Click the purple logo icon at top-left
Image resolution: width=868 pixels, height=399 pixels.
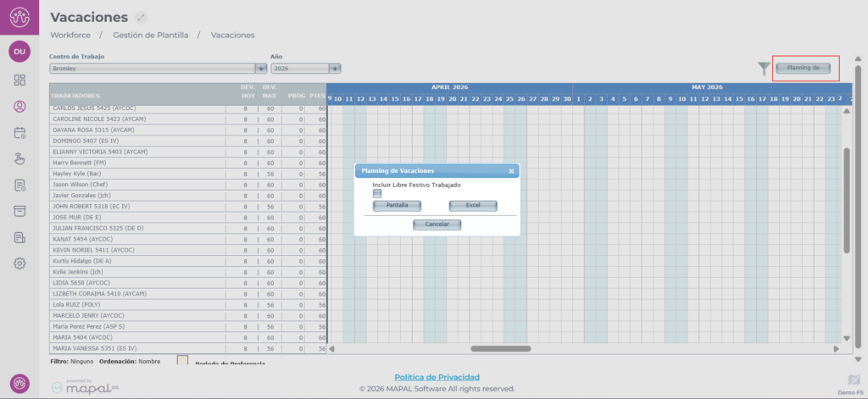coord(19,17)
